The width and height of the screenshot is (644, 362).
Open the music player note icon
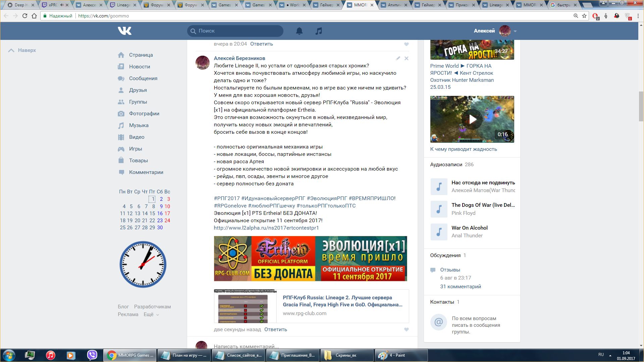coord(319,31)
